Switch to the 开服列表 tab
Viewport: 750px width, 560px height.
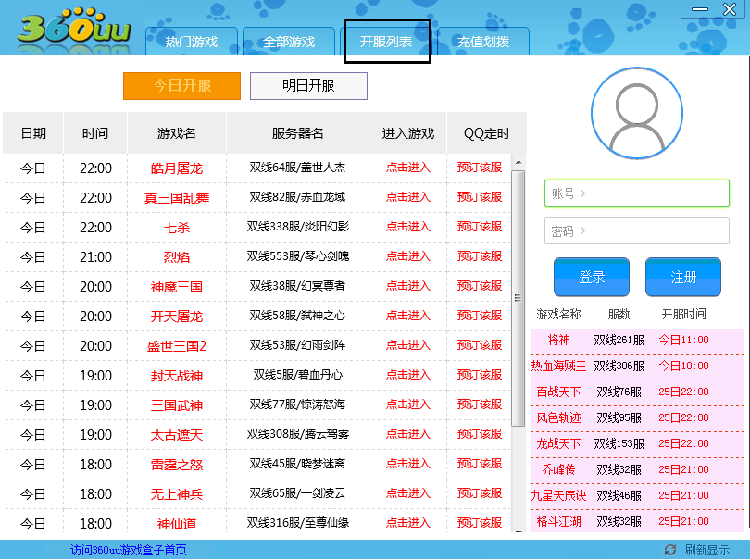(x=386, y=42)
